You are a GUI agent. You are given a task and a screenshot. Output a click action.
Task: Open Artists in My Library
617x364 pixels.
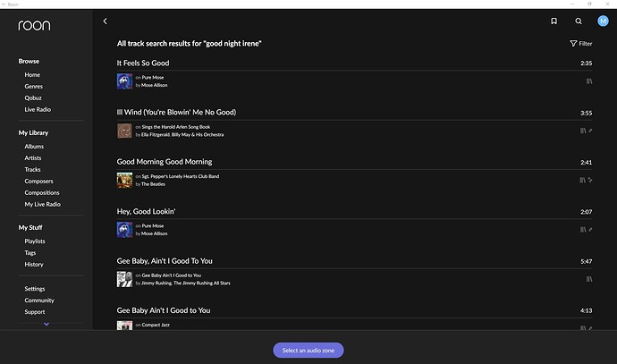click(33, 157)
